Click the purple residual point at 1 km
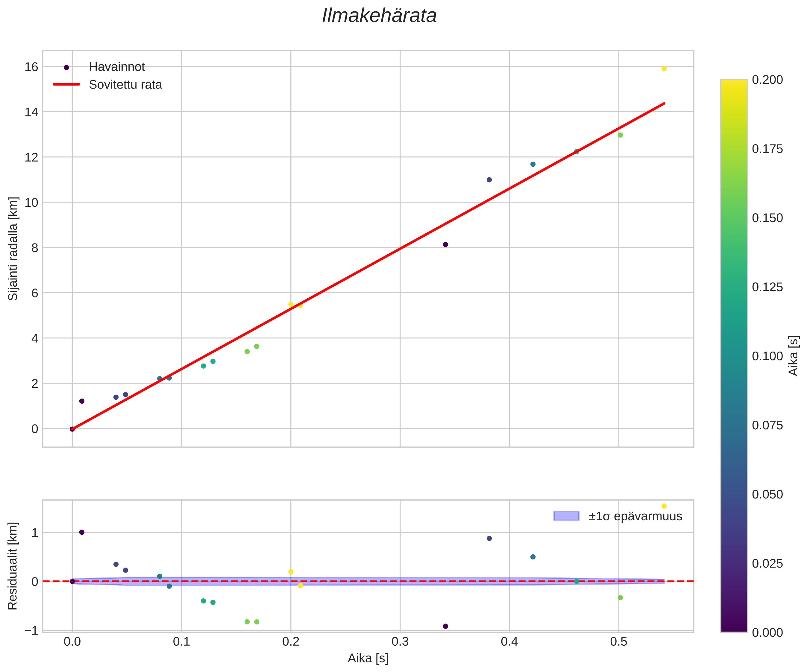The image size is (807, 672). pyautogui.click(x=82, y=532)
